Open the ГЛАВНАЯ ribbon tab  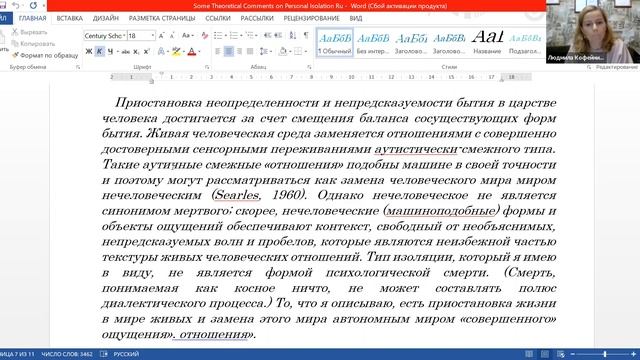coord(32,18)
